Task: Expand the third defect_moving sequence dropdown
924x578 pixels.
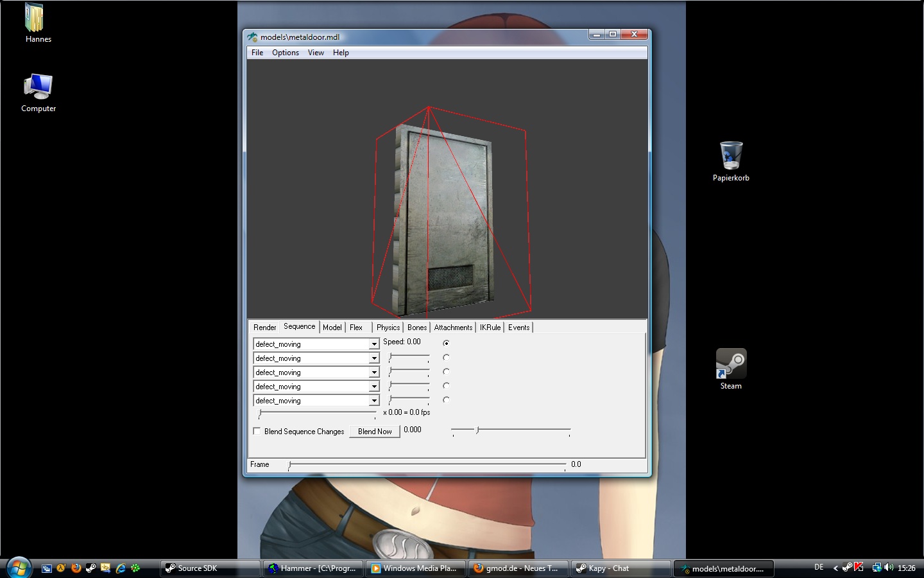Action: (373, 372)
